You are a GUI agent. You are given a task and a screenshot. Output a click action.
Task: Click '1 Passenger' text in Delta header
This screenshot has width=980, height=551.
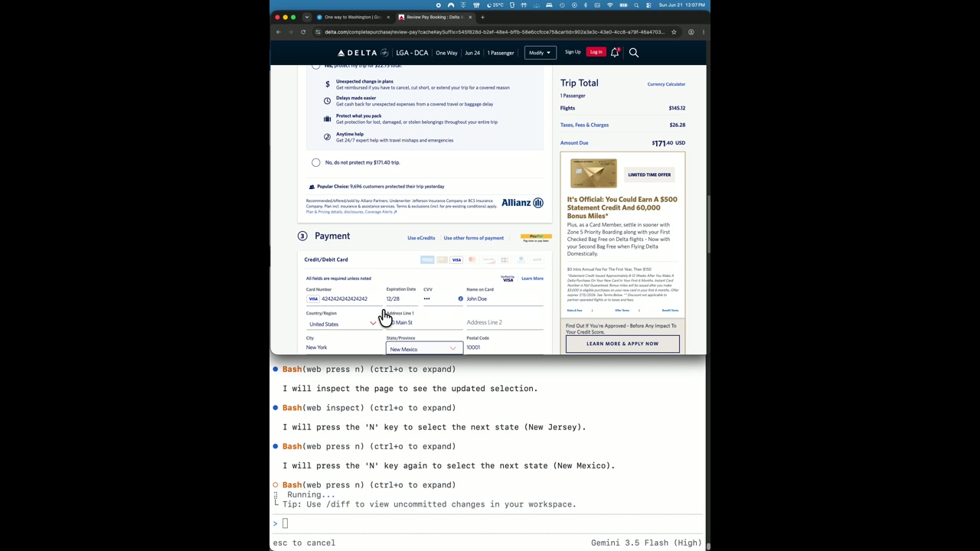(501, 53)
